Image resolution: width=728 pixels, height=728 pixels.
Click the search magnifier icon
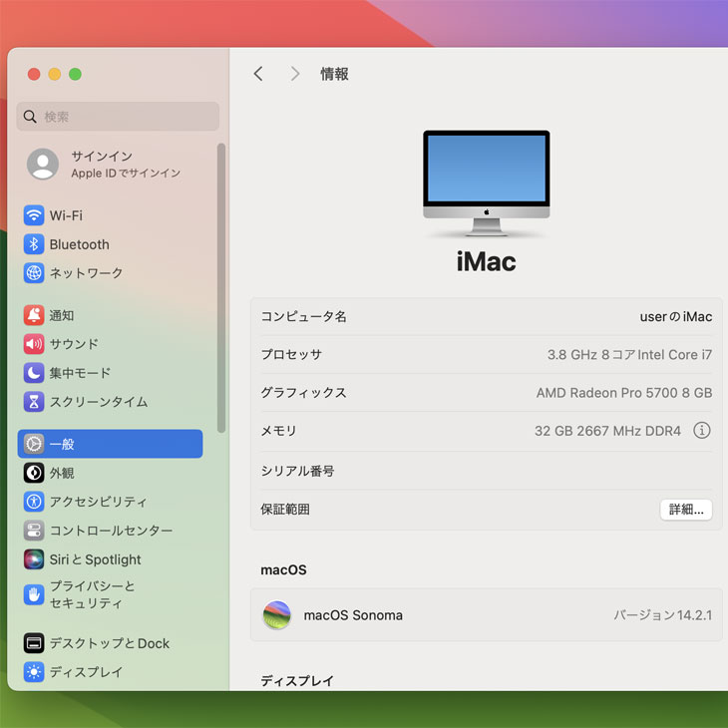30,117
